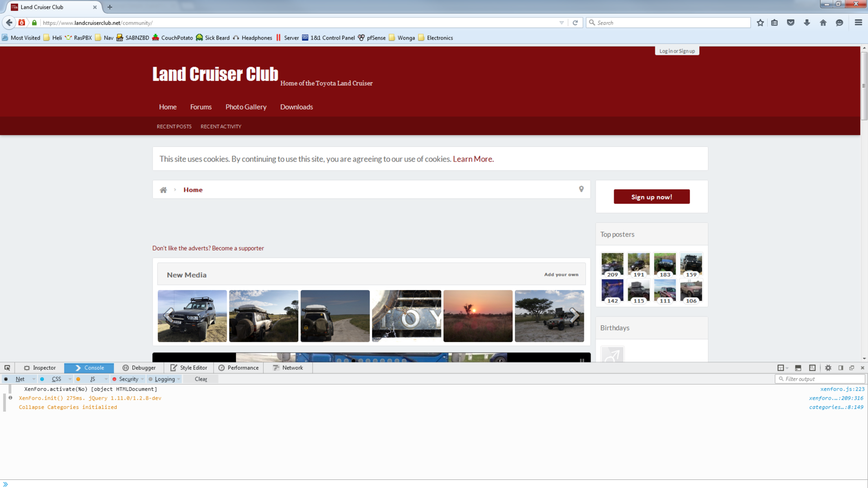868x488 pixels.
Task: Follow the cookies Learn More link
Action: click(x=473, y=159)
